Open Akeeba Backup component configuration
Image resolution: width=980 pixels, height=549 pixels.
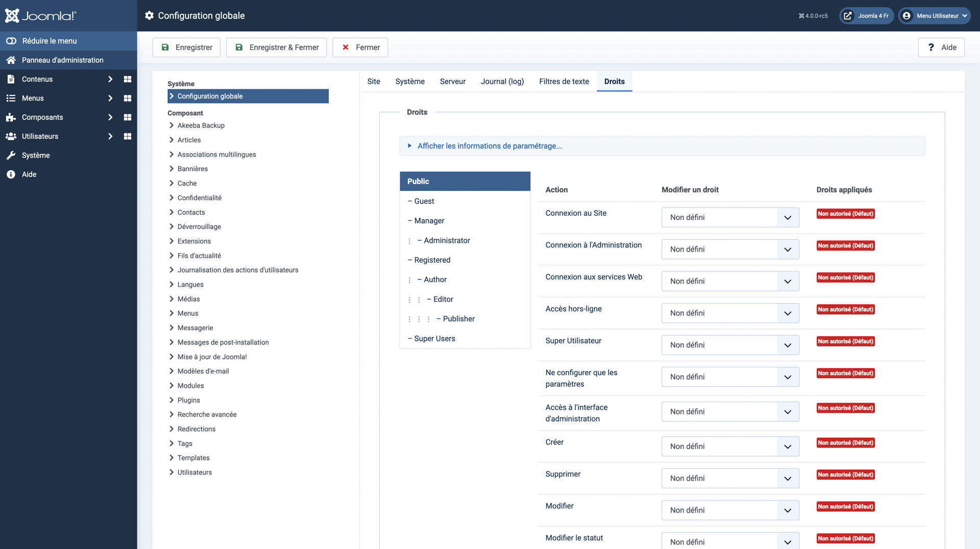201,126
